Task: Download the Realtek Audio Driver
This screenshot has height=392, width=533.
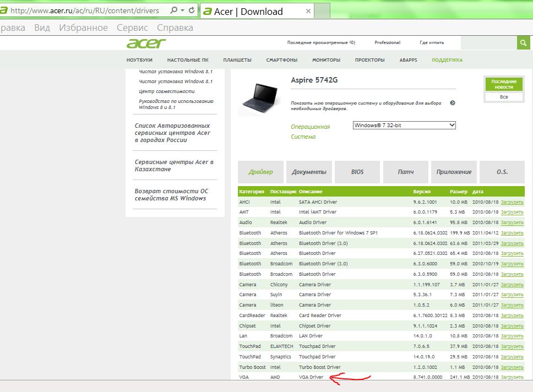Action: [512, 222]
